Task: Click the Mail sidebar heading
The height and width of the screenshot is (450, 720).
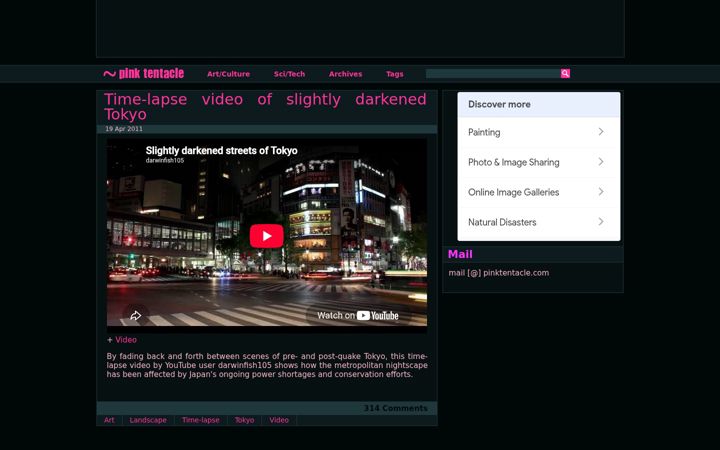Action: 460,254
